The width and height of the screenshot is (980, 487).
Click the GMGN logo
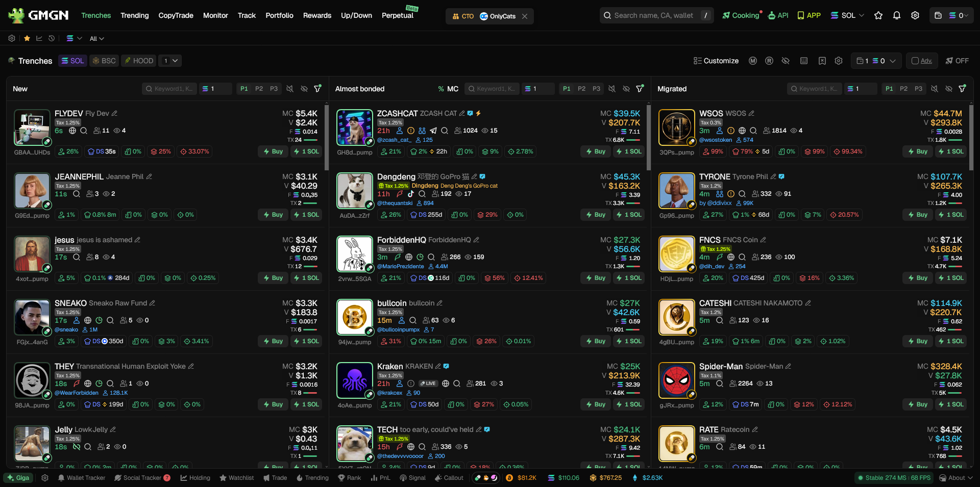(38, 15)
